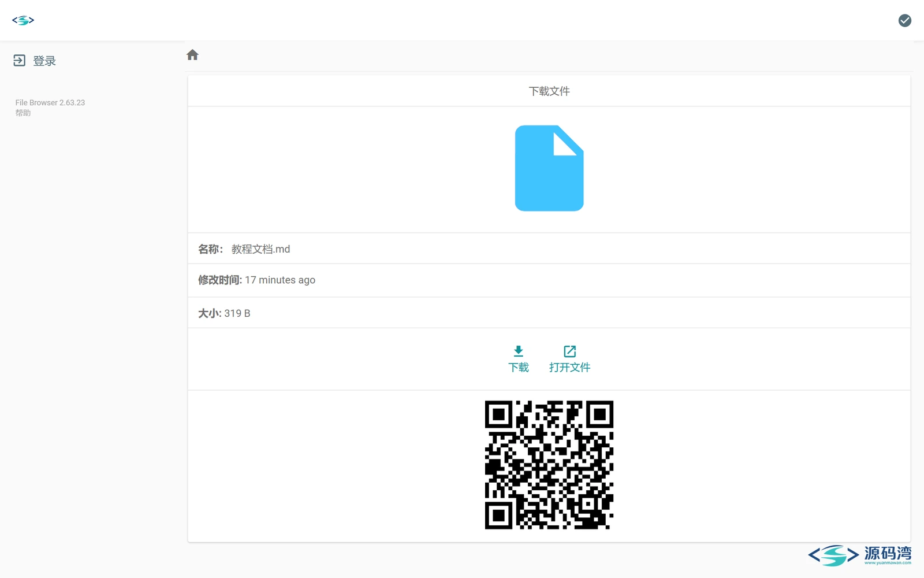Click the download arrow icon
The width and height of the screenshot is (924, 578).
pyautogui.click(x=518, y=351)
